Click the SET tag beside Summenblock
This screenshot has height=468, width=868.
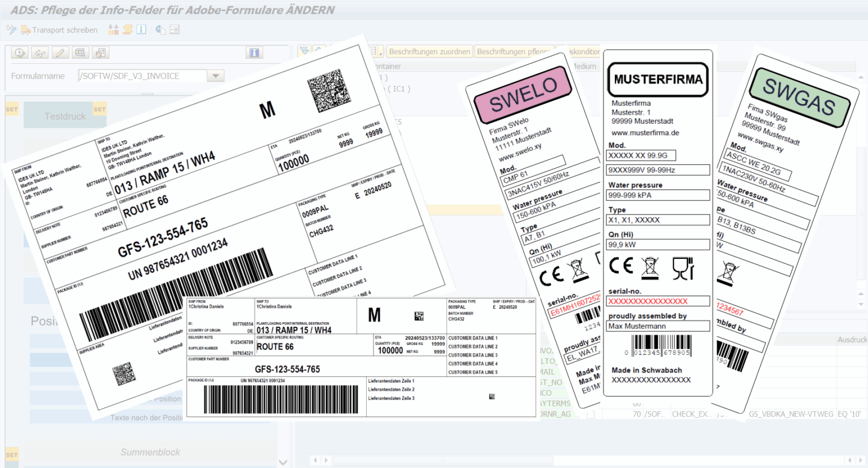[x=12, y=454]
